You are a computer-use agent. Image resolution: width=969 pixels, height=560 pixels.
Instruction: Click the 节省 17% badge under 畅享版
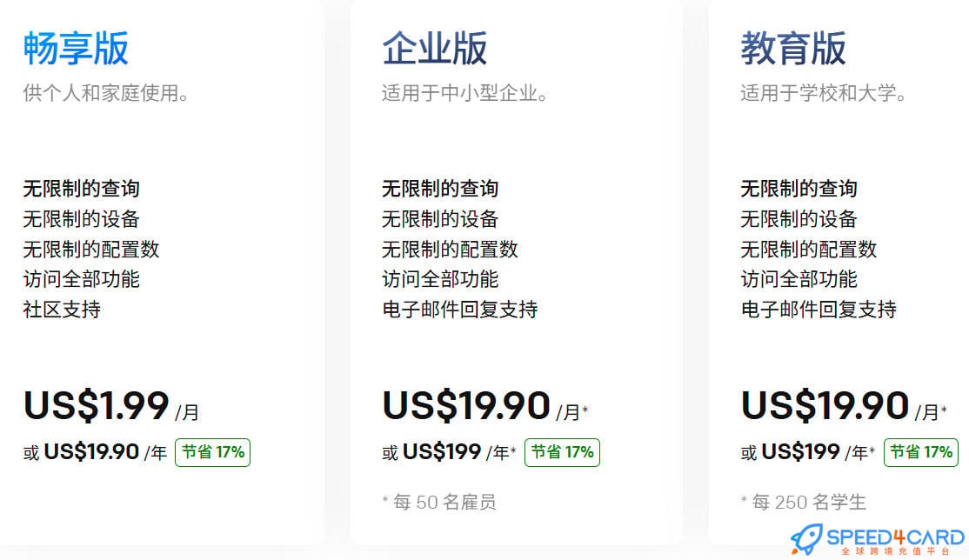212,452
